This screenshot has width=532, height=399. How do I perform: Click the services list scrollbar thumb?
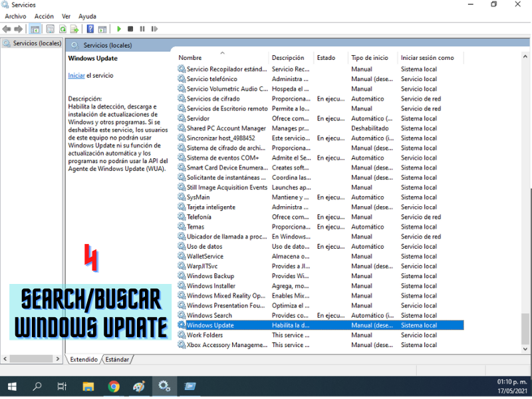pyautogui.click(x=525, y=329)
